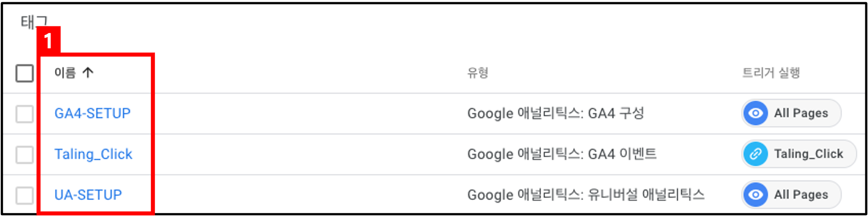Click the link icon on Taling_Click trigger
This screenshot has height=217, width=868.
pos(755,154)
